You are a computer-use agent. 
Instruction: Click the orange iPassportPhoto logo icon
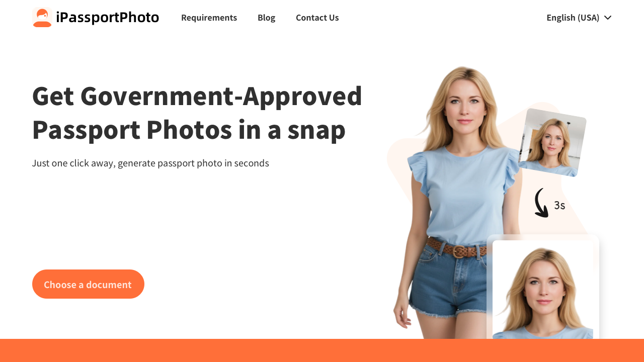[x=42, y=18]
